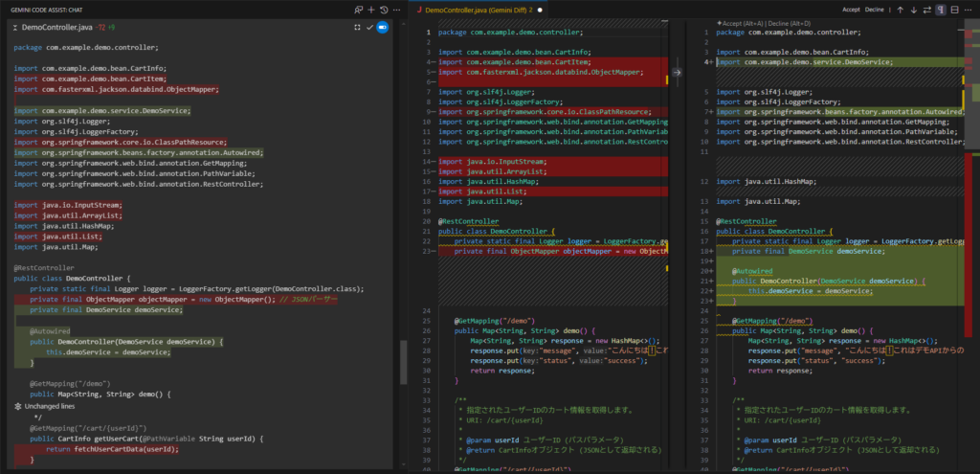Accept changes with checkmark in chat card
Viewport: 980px width, 474px height.
click(x=369, y=28)
